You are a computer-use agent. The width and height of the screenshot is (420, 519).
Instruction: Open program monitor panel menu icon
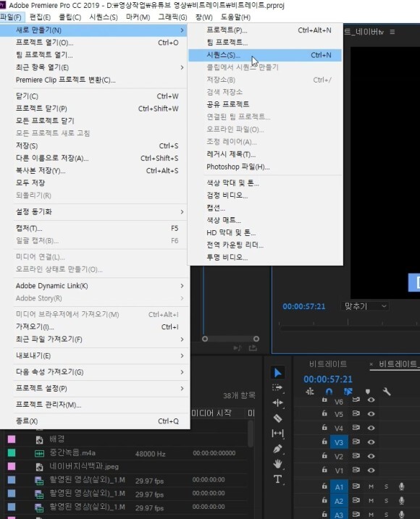click(x=392, y=32)
